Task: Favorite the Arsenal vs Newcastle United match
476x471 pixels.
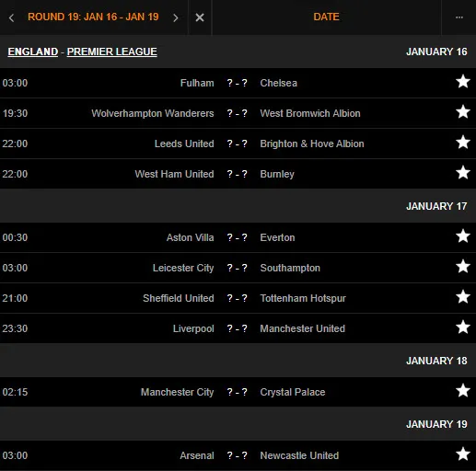Action: point(463,454)
